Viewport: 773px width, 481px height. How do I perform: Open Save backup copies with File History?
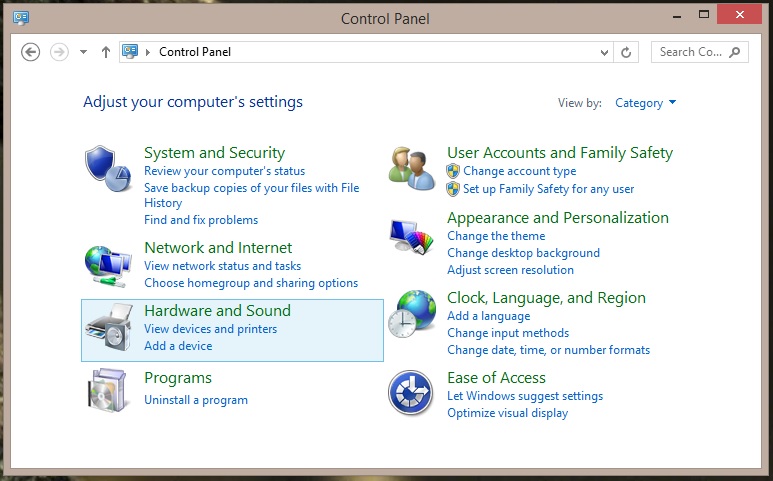click(251, 195)
